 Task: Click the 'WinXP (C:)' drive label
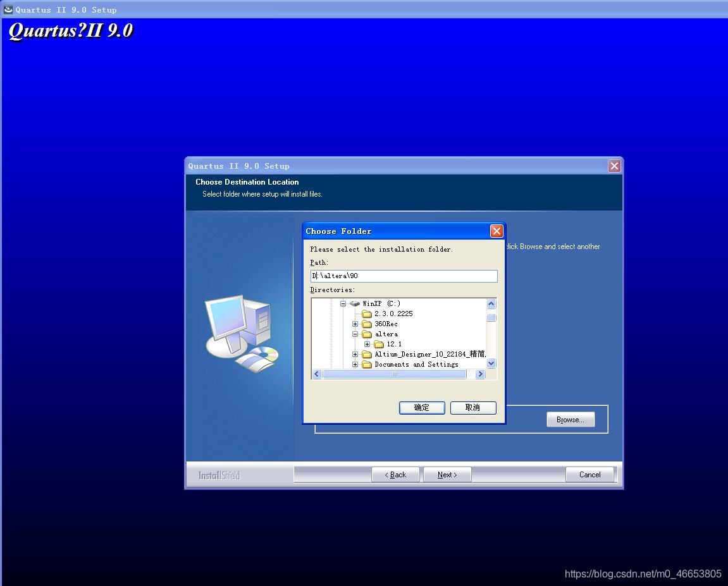point(381,303)
